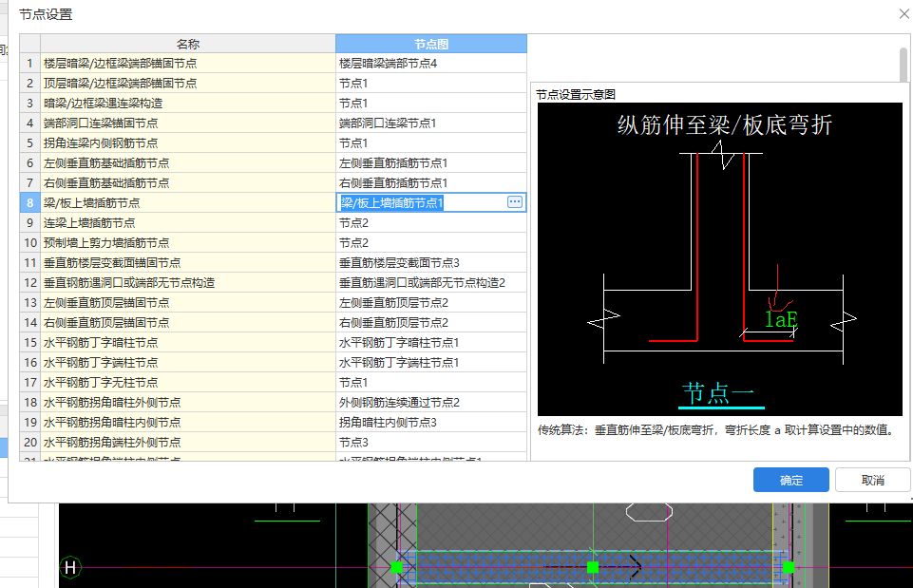Screen dimensions: 913x588
Task: Click the dialog's vertical scrollbar thumb
Action: click(x=903, y=66)
